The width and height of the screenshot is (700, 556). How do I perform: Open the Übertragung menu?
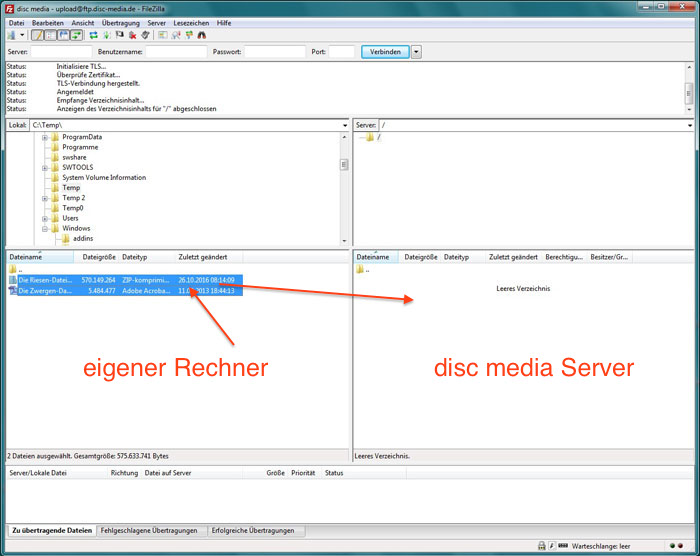[121, 23]
